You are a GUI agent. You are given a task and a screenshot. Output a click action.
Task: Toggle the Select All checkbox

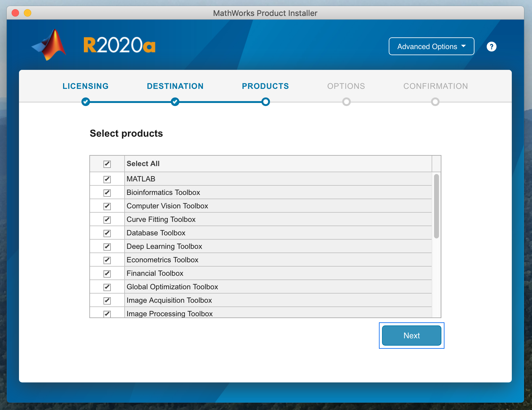107,164
